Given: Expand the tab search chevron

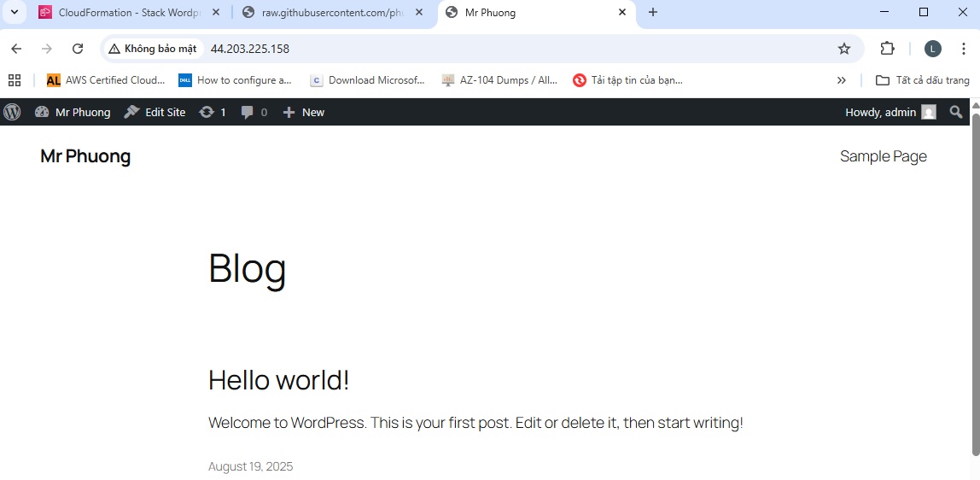Looking at the screenshot, I should point(15,13).
